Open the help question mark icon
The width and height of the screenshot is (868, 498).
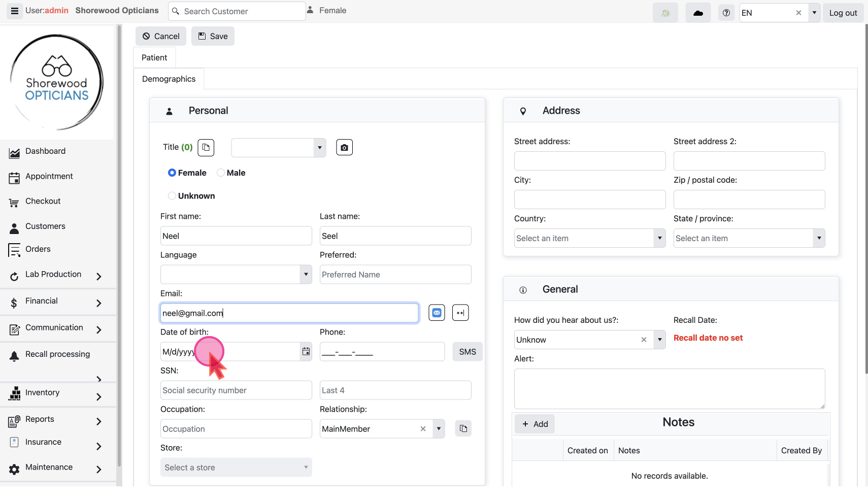click(x=726, y=13)
